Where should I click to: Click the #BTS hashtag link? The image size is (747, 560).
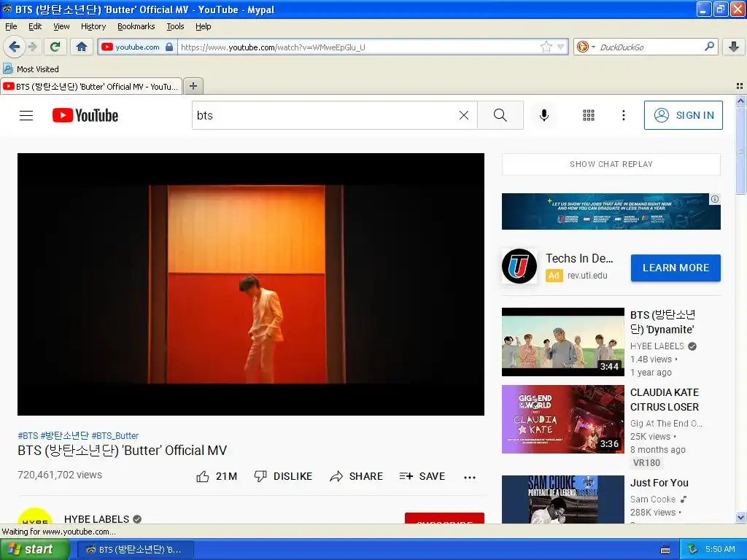(x=28, y=436)
